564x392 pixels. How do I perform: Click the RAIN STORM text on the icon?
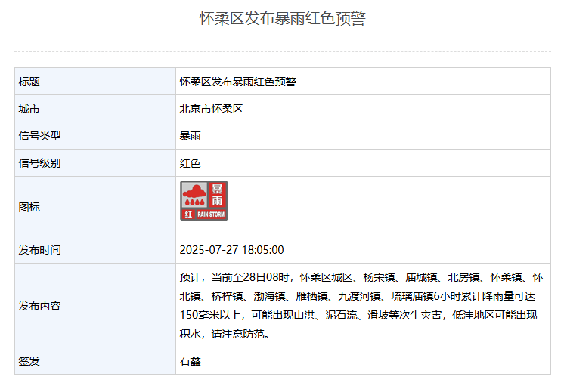click(211, 215)
